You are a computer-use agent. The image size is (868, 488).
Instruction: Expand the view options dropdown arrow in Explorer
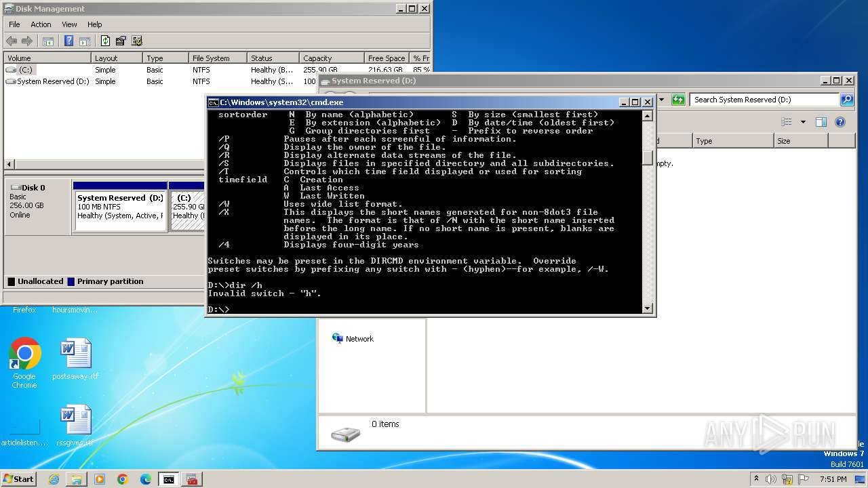(803, 122)
